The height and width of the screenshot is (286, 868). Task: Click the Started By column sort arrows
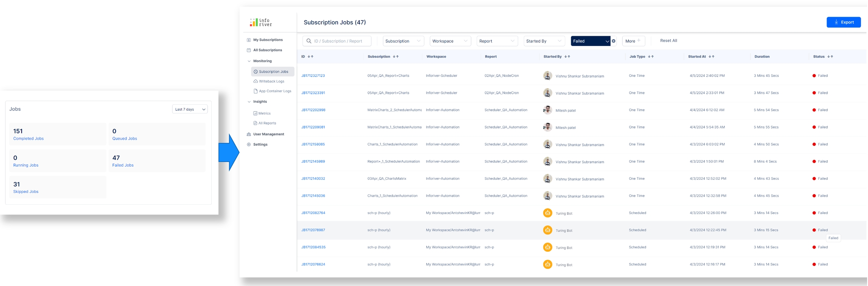(567, 57)
